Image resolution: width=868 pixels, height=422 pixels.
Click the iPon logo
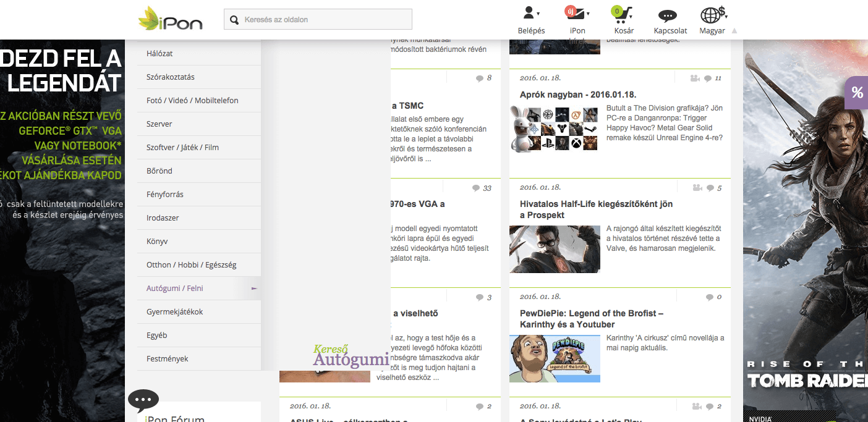tap(170, 19)
